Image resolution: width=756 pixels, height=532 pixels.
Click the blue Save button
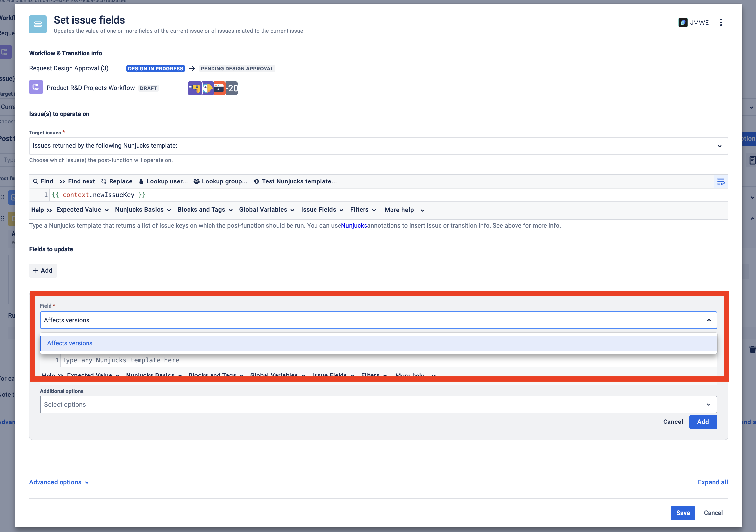pyautogui.click(x=683, y=513)
